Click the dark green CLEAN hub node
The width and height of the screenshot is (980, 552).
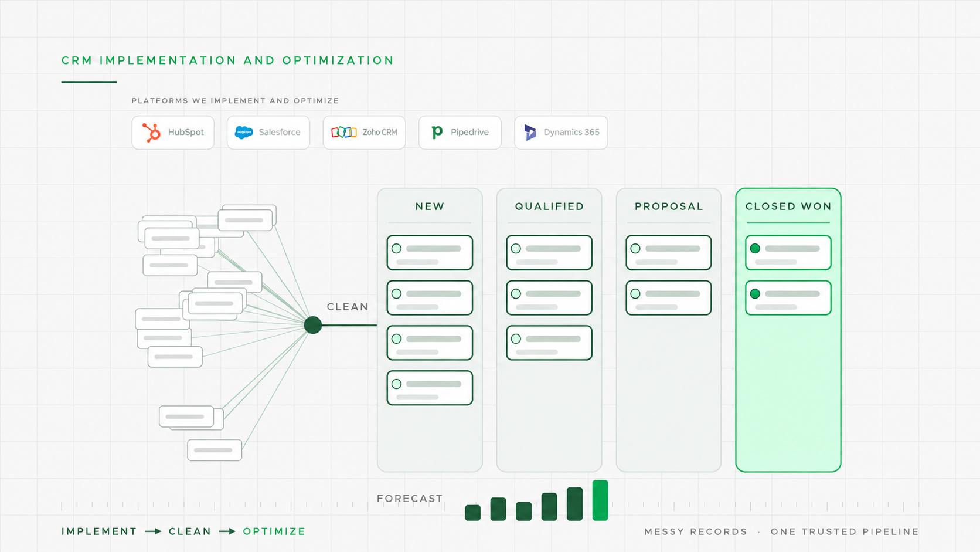click(x=313, y=325)
